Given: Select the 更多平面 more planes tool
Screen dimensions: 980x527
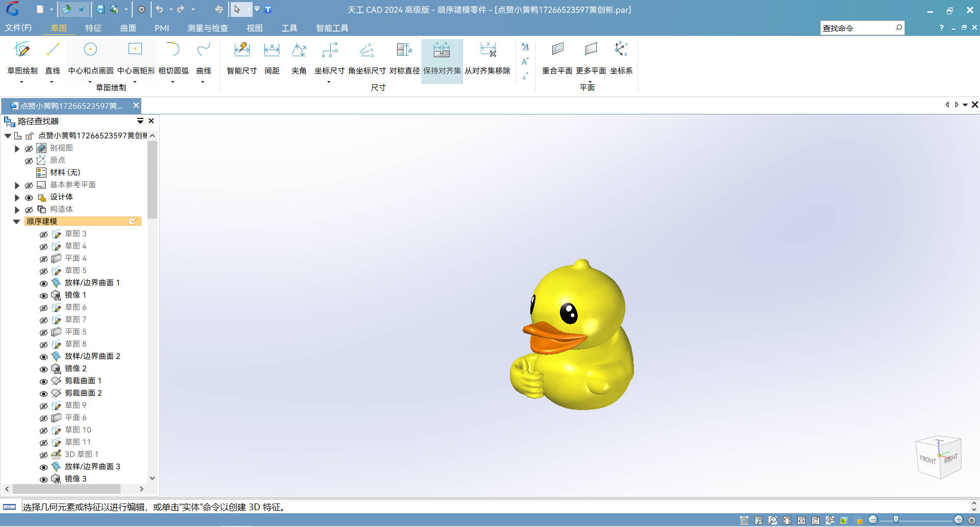Looking at the screenshot, I should coord(591,58).
